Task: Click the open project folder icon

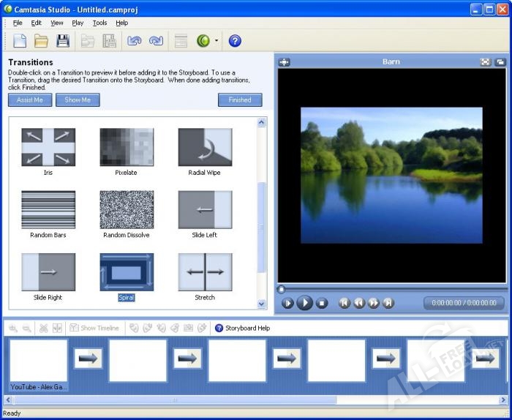Action: (41, 41)
